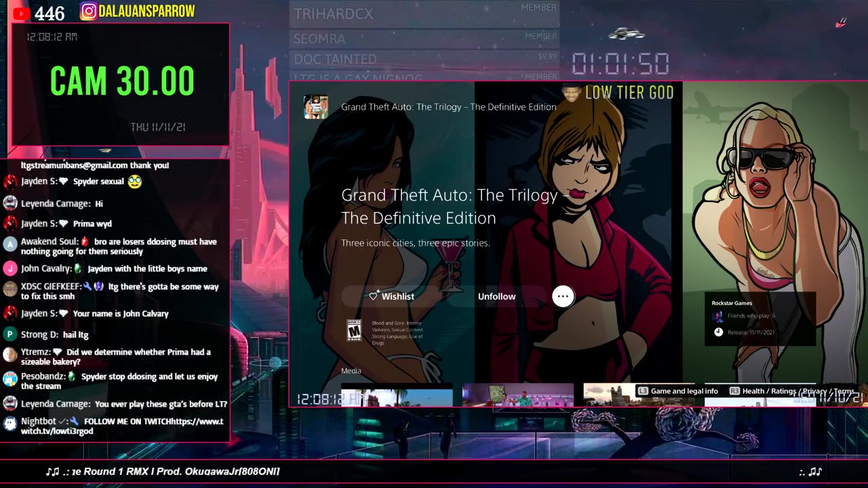Screen dimensions: 868x488
Task: Click the Rockstar Games publisher label
Action: click(732, 303)
